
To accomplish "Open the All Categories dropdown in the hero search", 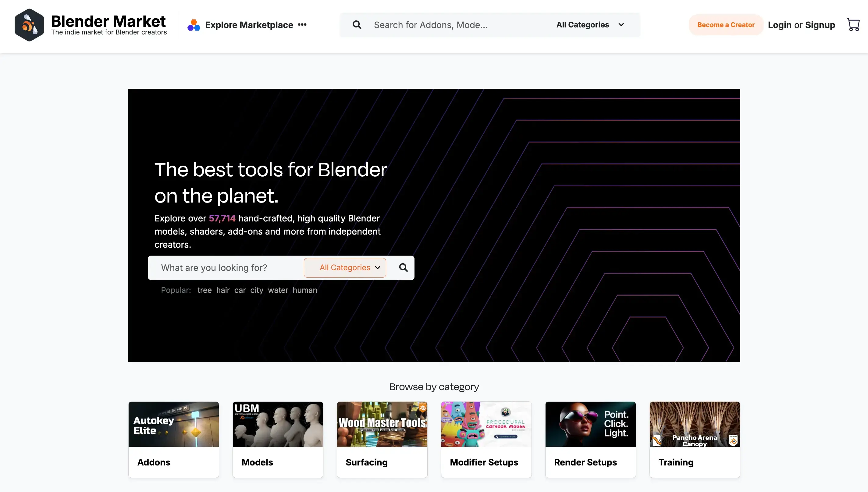I will point(345,267).
